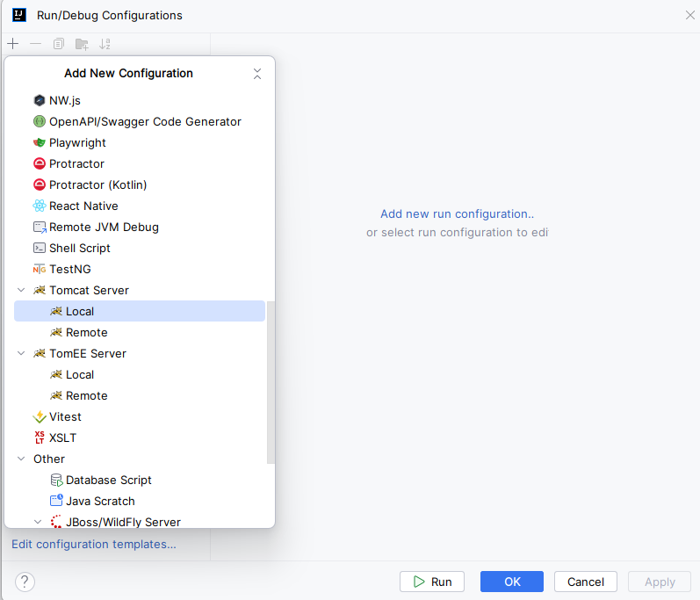This screenshot has height=600, width=700.
Task: Choose the Playwright configuration type
Action: click(x=140, y=142)
